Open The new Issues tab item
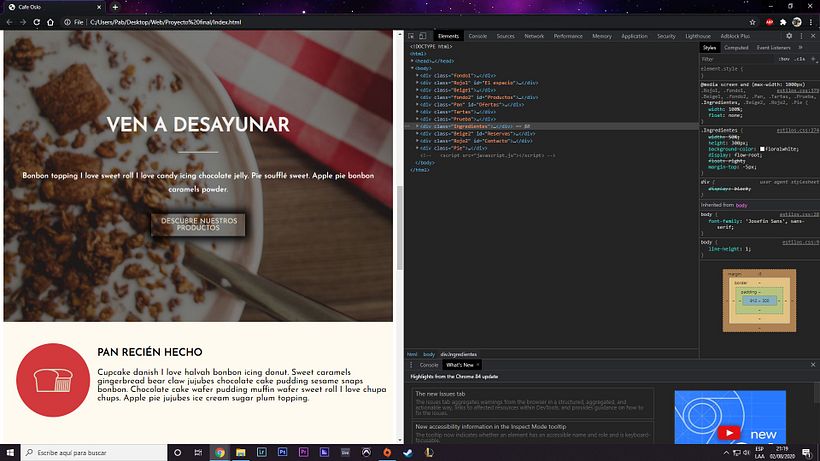The image size is (820, 461). [533, 404]
